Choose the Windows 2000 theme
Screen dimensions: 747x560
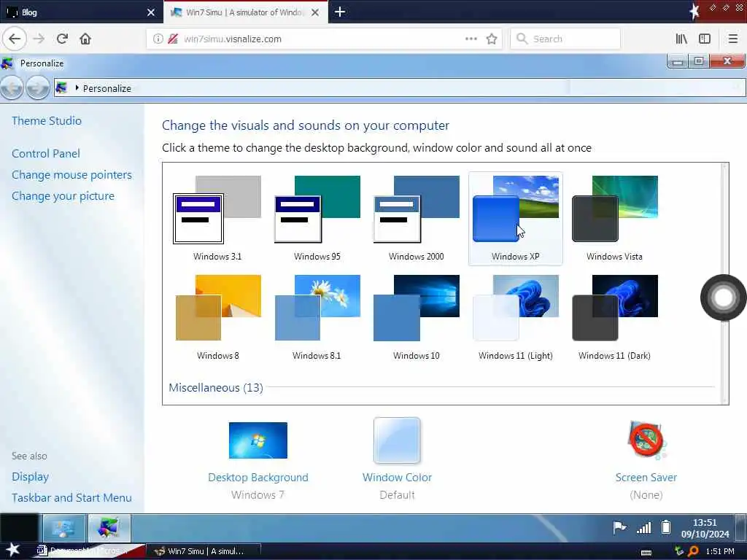click(x=416, y=218)
